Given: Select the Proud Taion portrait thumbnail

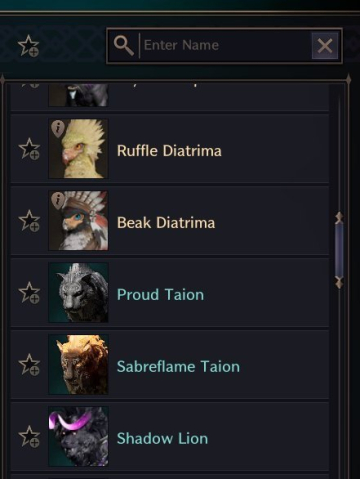Looking at the screenshot, I should tap(78, 293).
